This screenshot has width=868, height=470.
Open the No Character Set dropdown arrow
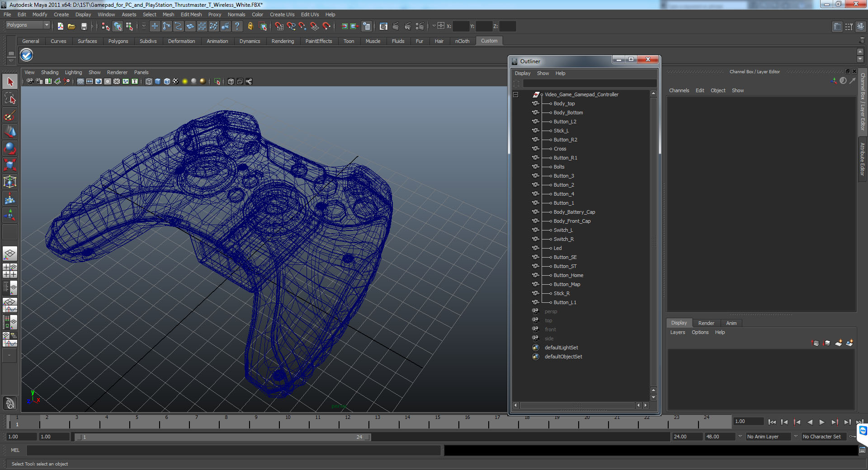796,437
